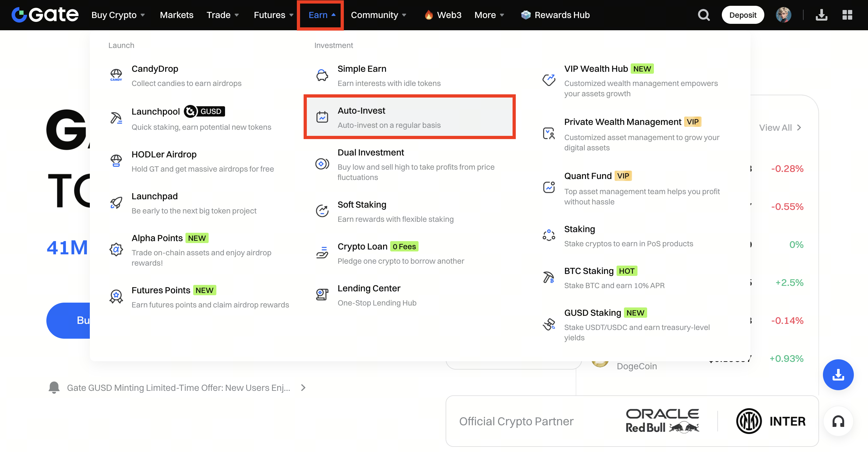Click the Simple Earn piggy bank icon
This screenshot has width=868, height=452.
pyautogui.click(x=322, y=75)
